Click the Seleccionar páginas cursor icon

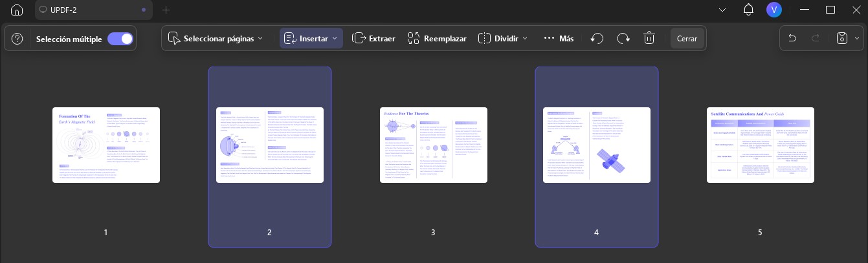click(x=174, y=38)
